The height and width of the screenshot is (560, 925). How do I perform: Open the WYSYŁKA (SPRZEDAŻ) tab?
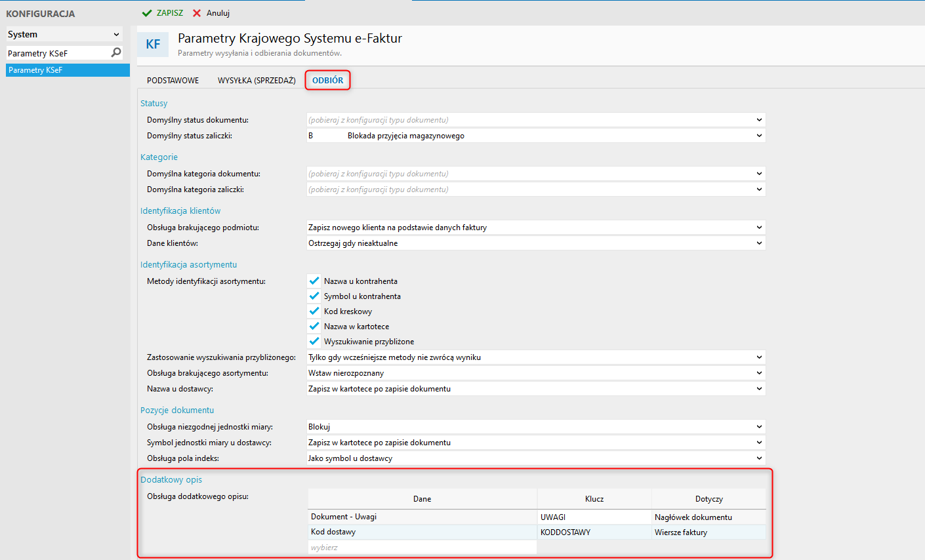pyautogui.click(x=257, y=81)
